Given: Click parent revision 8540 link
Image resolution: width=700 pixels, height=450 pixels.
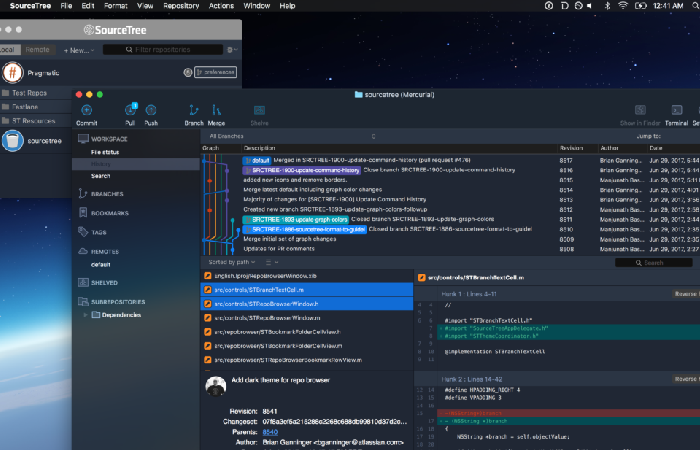Looking at the screenshot, I should tap(270, 432).
